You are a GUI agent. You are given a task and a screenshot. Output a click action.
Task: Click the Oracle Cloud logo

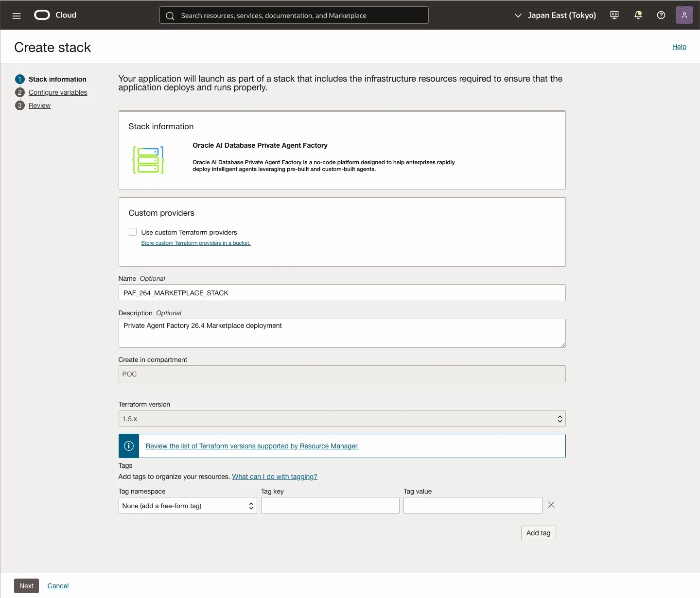click(x=55, y=15)
